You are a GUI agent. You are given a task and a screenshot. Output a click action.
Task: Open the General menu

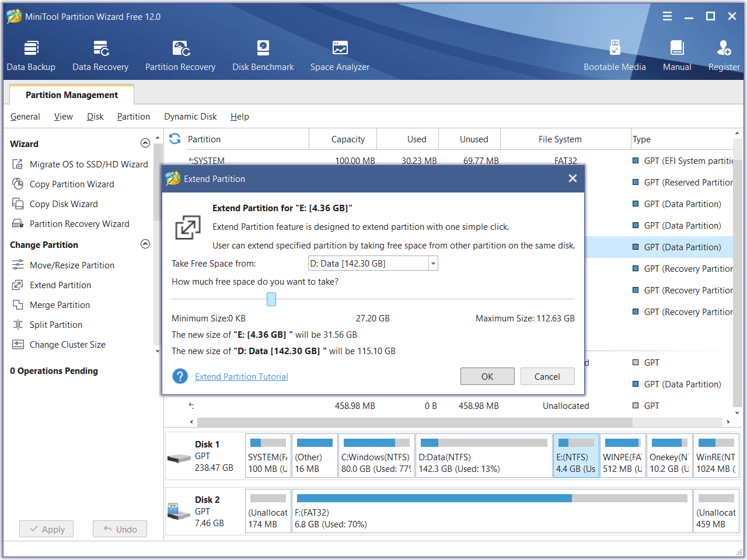25,117
